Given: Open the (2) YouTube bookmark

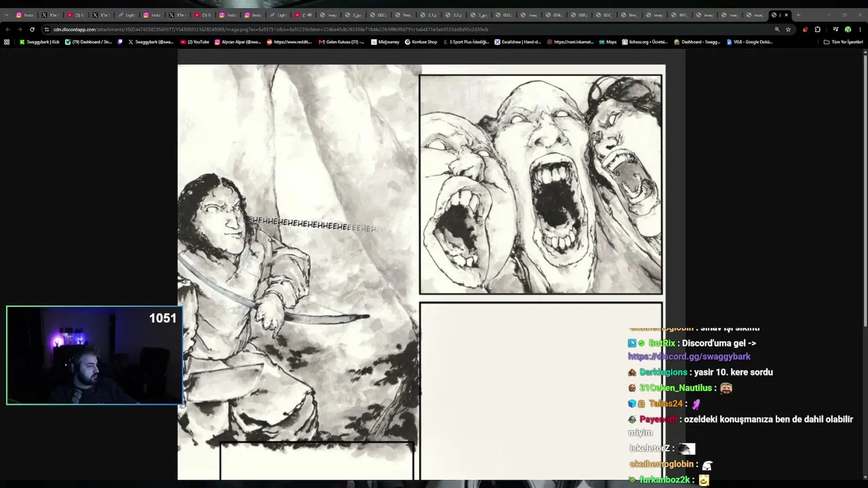Looking at the screenshot, I should 195,42.
